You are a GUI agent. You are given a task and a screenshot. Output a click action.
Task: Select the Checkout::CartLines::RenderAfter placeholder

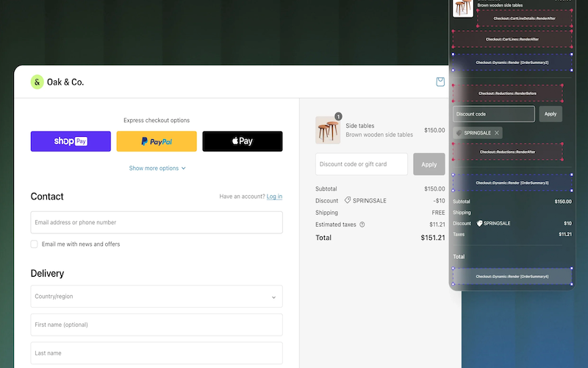(x=512, y=39)
